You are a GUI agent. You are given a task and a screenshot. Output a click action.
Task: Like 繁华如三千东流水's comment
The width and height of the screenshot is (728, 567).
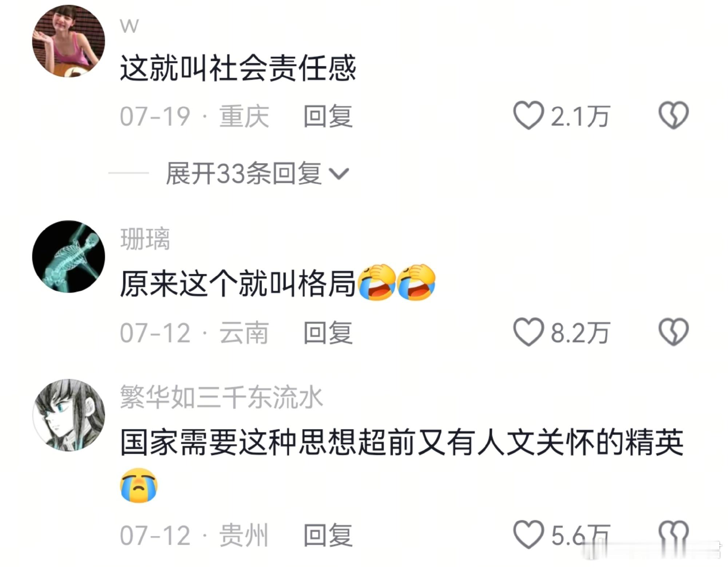pos(528,534)
